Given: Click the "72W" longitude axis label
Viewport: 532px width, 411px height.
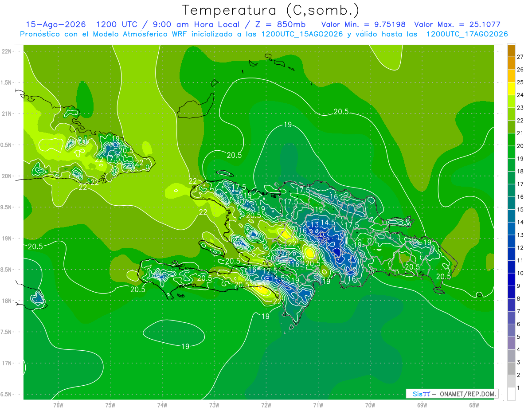Looking at the screenshot, I should [x=266, y=405].
